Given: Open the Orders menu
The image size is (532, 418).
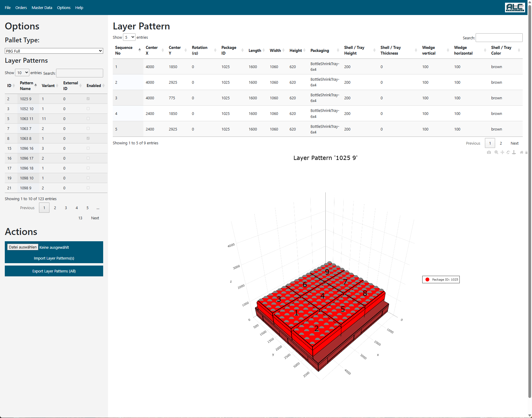Looking at the screenshot, I should coord(21,8).
